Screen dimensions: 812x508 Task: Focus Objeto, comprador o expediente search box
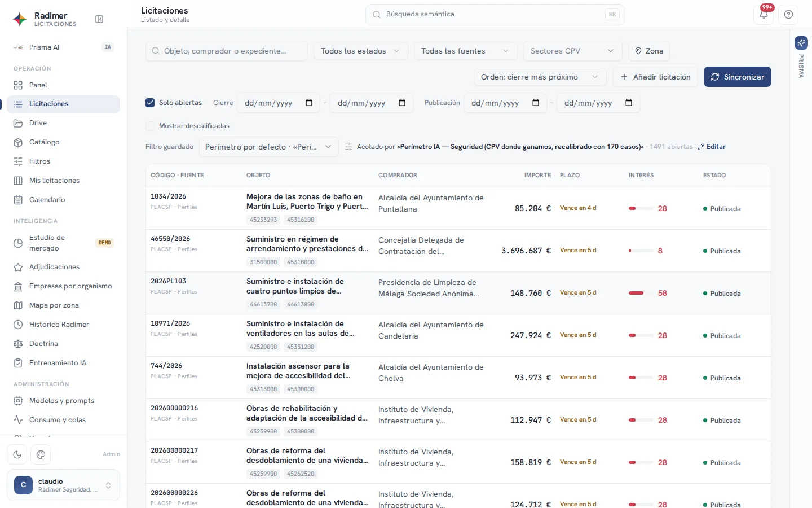(x=226, y=51)
